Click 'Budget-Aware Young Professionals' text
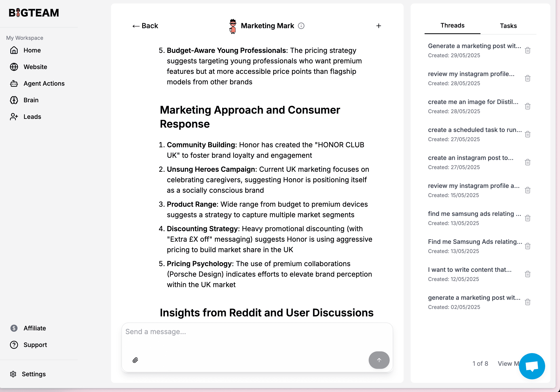The image size is (560, 392). tap(226, 50)
